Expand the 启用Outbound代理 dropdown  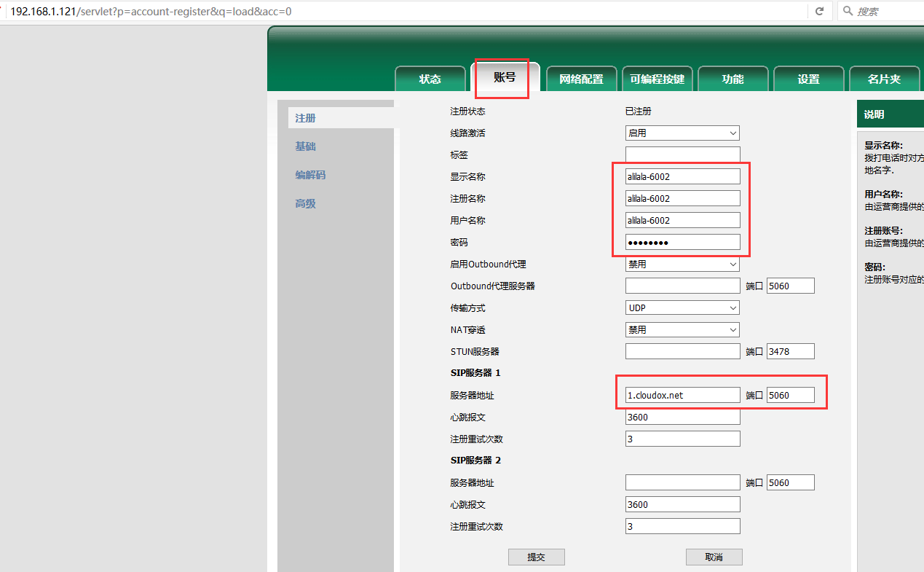pos(682,265)
